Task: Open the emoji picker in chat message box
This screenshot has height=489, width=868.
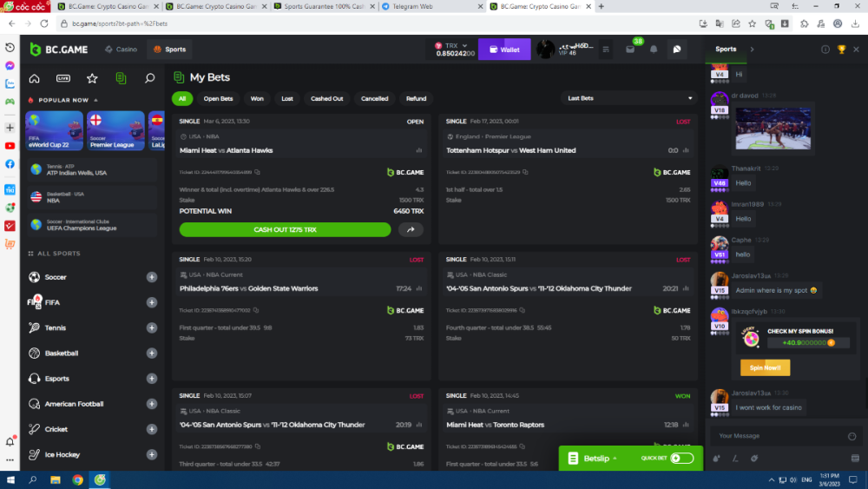Action: pyautogui.click(x=852, y=436)
